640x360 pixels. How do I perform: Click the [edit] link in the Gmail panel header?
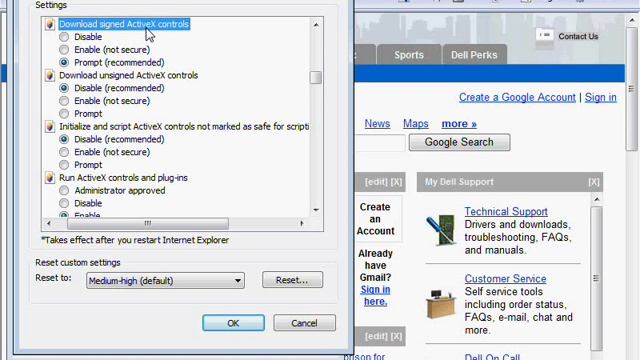tap(377, 182)
